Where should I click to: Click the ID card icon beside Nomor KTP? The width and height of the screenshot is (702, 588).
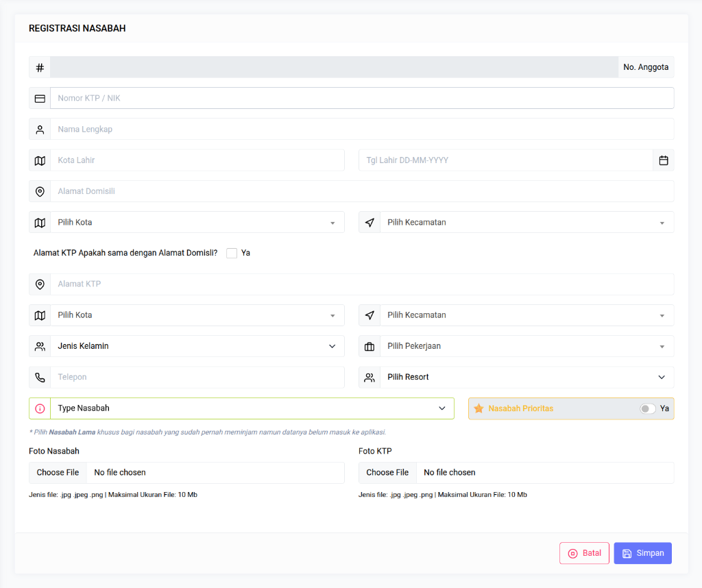coord(40,99)
